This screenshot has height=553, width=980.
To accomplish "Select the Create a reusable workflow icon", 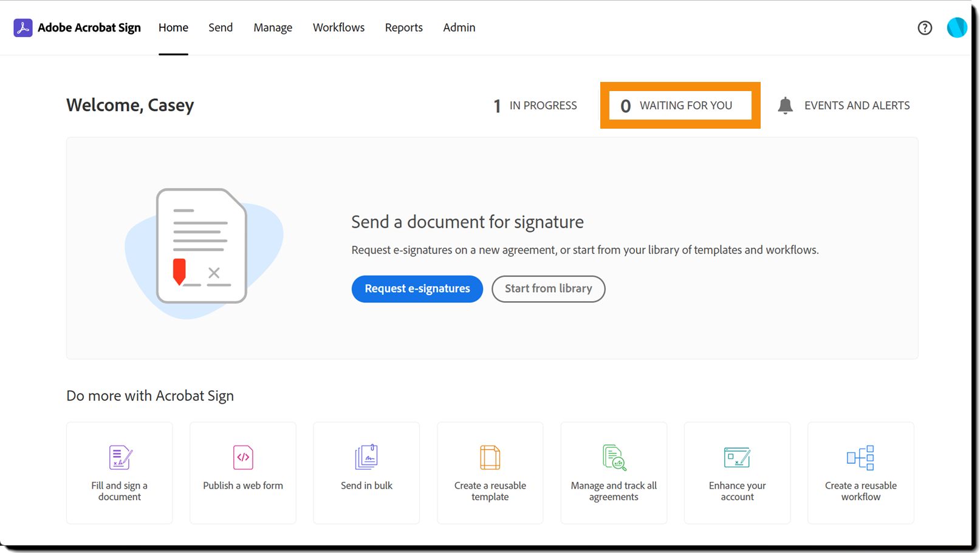I will tap(860, 458).
